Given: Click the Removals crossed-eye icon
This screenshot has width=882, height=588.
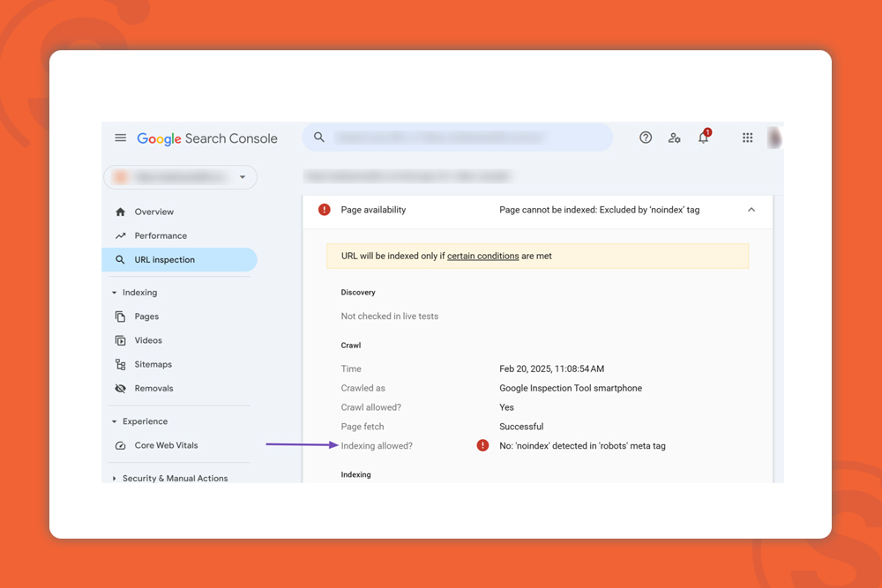Looking at the screenshot, I should click(x=120, y=389).
